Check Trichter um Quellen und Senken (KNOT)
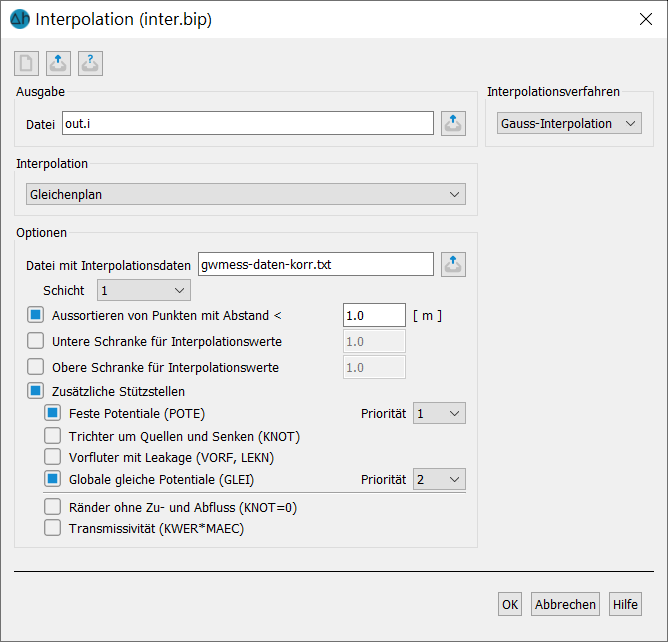Screen dimensions: 668x642 [52, 436]
